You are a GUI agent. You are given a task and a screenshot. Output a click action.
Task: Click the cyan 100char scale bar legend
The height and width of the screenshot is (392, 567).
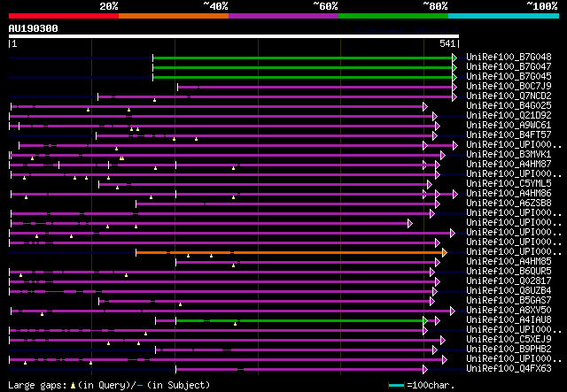click(x=396, y=386)
